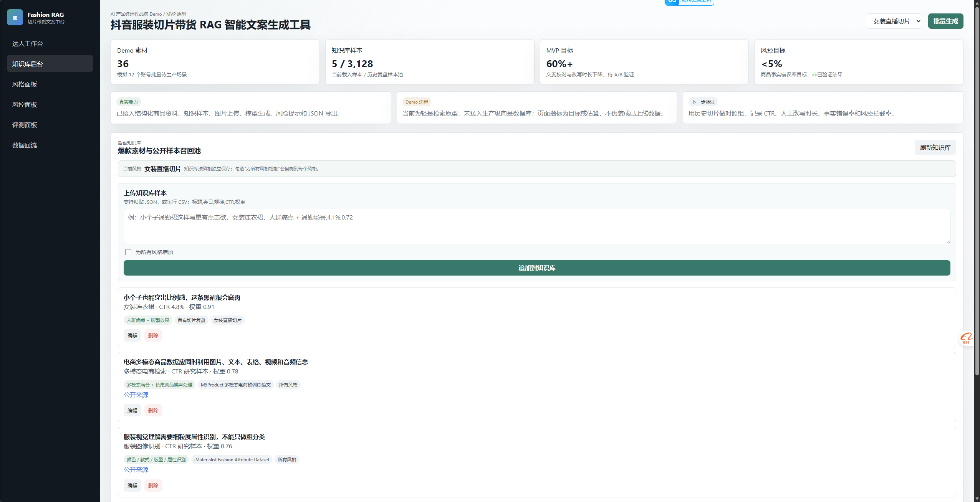The image size is (980, 502).
Task: Click 所有风格 tag on 服装视觉理解 sample
Action: coord(287,459)
